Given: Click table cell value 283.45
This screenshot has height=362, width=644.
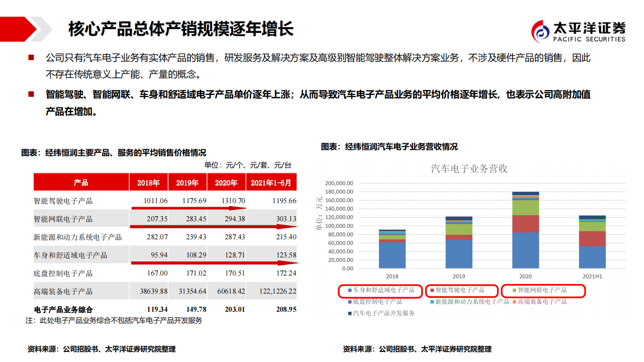Looking at the screenshot, I should point(196,219).
